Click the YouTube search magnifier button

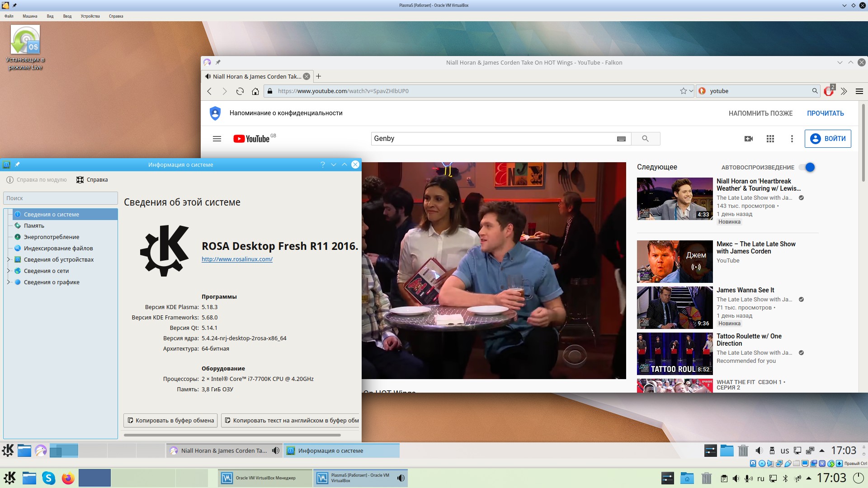(645, 139)
